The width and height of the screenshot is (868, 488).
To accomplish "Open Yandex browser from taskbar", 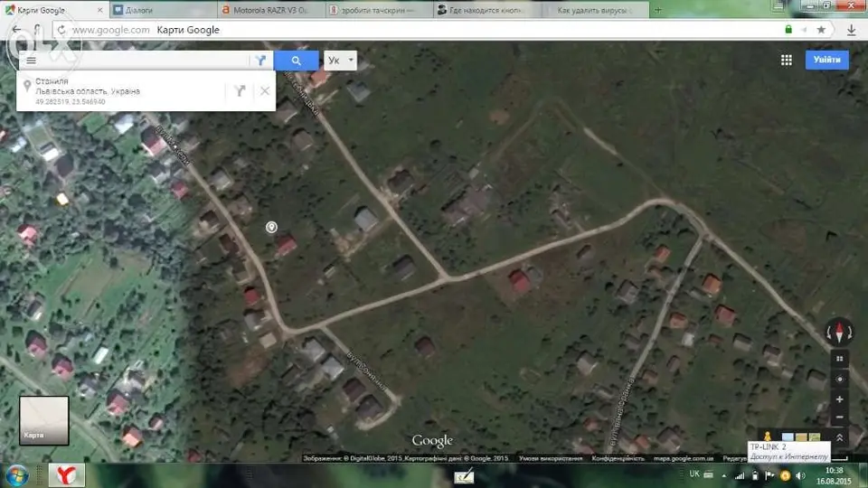I will (66, 475).
